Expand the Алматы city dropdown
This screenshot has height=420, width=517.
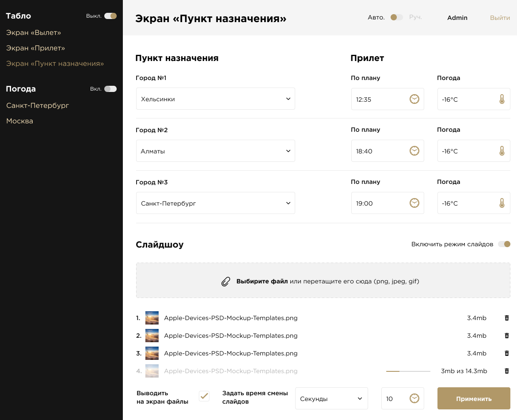[x=215, y=151]
